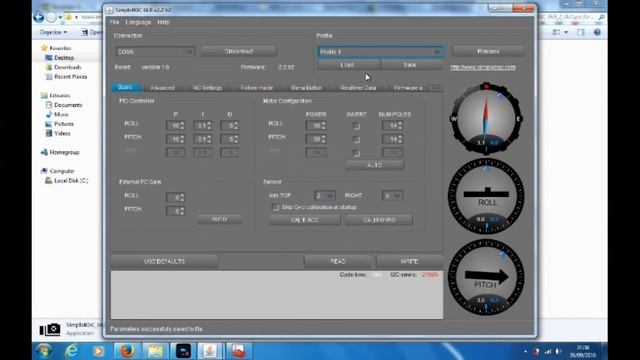Click the profile Save button
The width and height of the screenshot is (640, 360).
coord(410,65)
